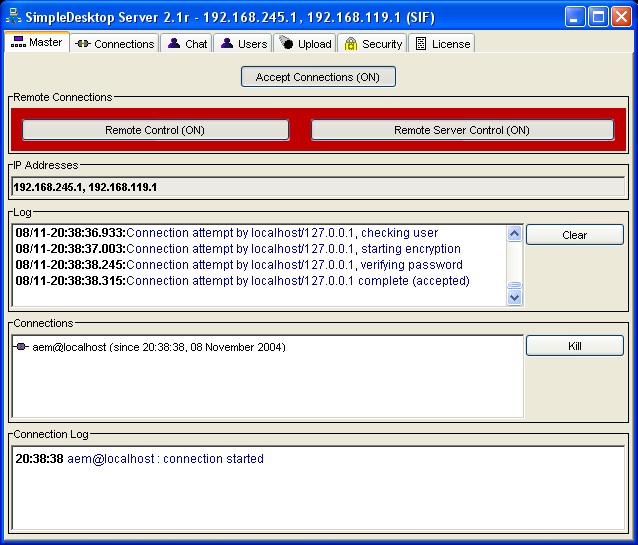Show the License tab
Image resolution: width=638 pixels, height=545 pixels.
pyautogui.click(x=441, y=43)
